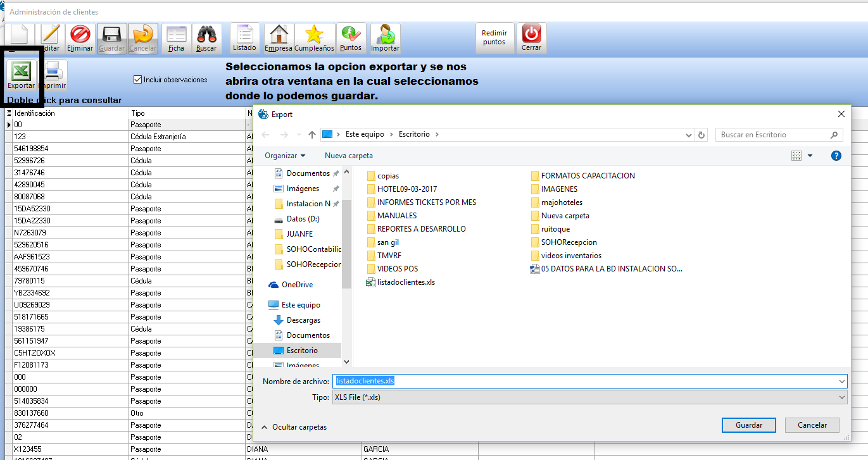868x460 pixels.
Task: Collapse folders with Ocultar carpetas
Action: [x=294, y=427]
